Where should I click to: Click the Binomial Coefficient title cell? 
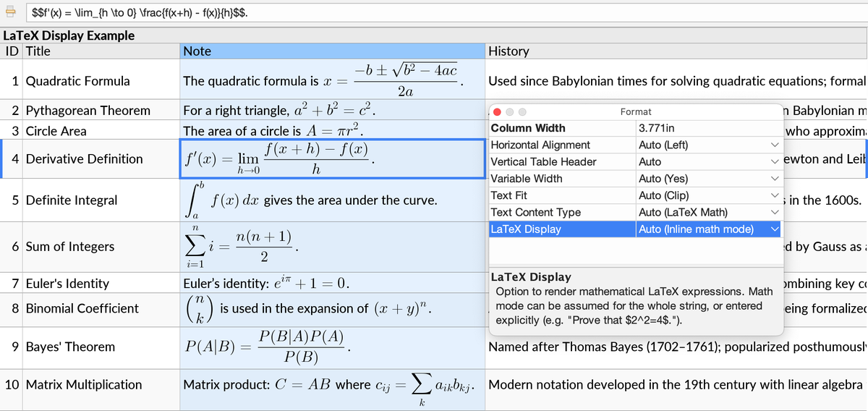coord(101,308)
